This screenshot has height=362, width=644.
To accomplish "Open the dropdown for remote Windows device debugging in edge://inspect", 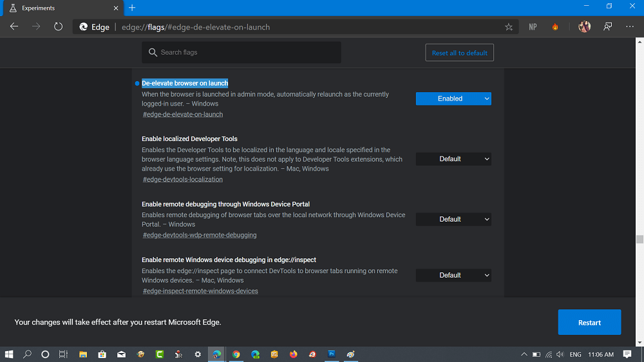I will point(453,275).
